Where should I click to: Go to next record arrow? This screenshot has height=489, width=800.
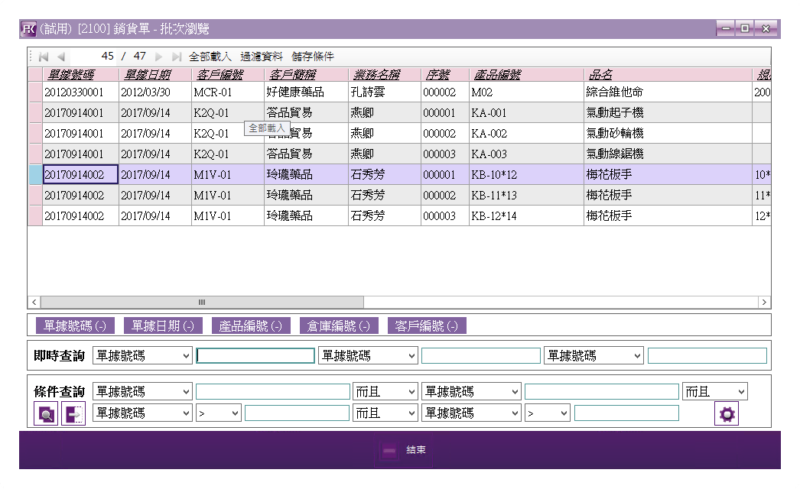click(x=159, y=57)
